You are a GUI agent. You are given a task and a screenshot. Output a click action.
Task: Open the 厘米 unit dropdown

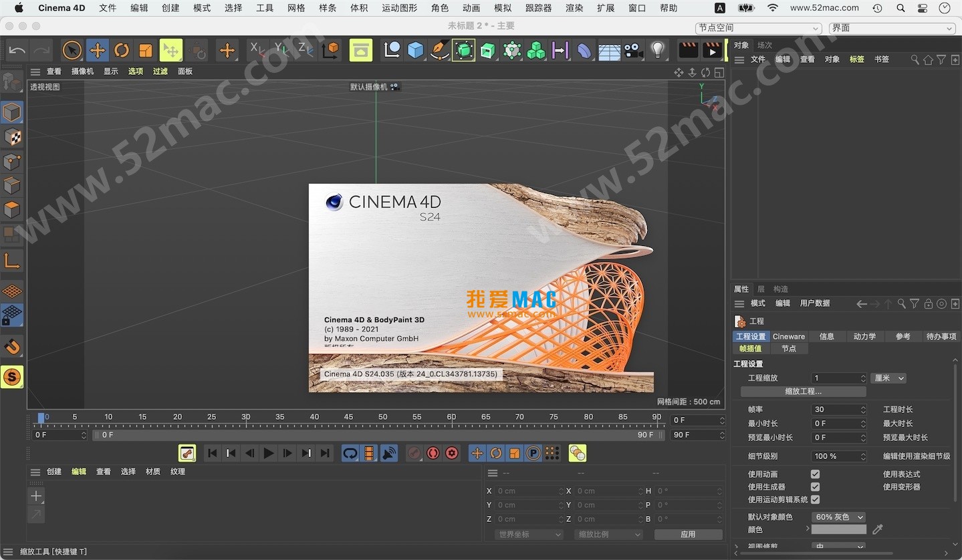point(888,378)
